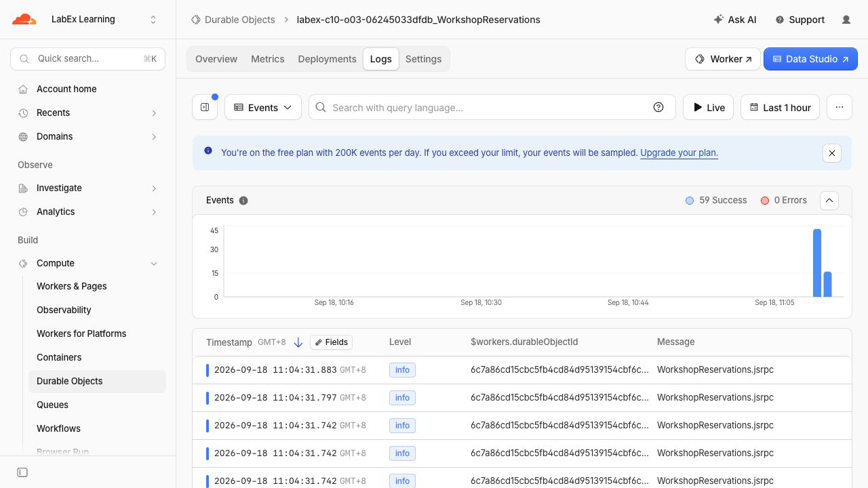868x488 pixels.
Task: Open the log row timestamped 11:04:31.883
Action: [522, 370]
